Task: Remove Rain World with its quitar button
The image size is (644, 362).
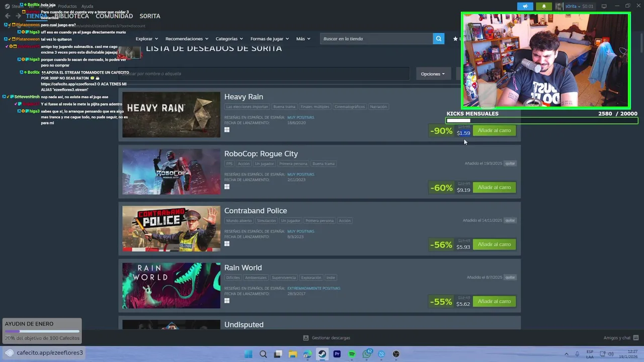Action: click(510, 278)
